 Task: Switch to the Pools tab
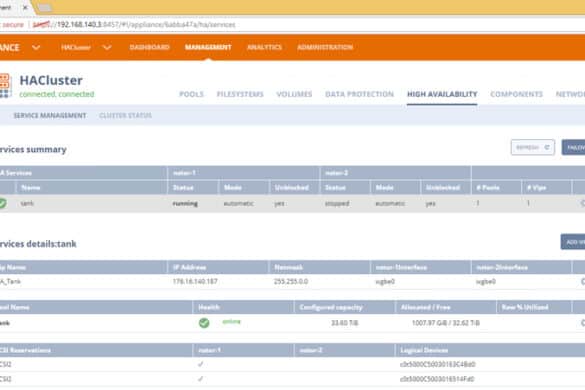point(191,94)
